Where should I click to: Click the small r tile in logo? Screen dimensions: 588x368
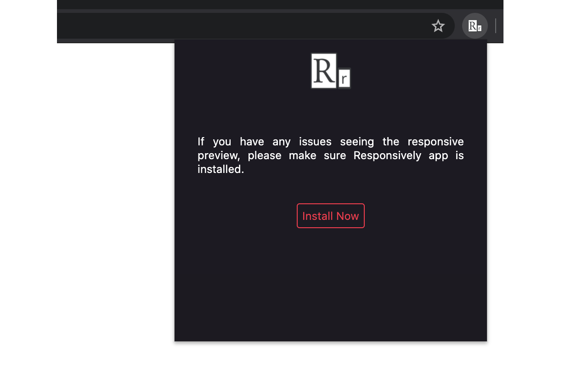345,78
